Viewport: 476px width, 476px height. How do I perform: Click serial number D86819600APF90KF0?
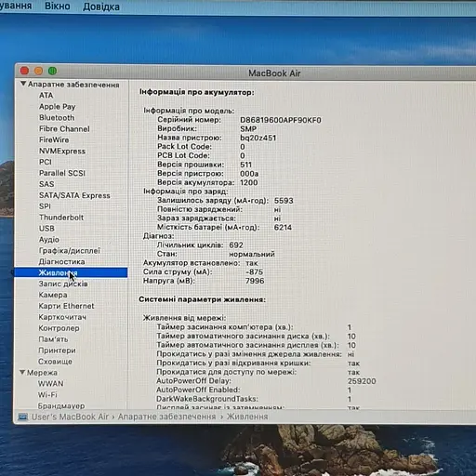click(281, 120)
